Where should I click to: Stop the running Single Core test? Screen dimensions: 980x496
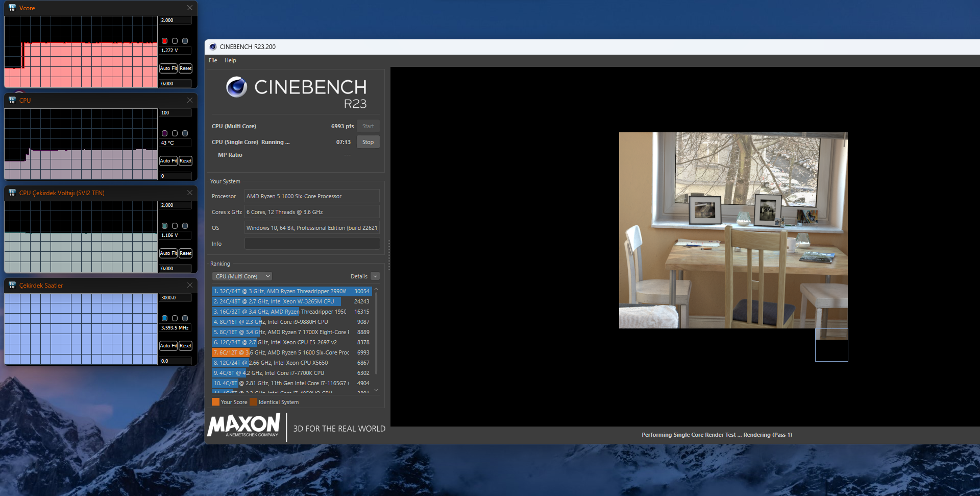368,142
